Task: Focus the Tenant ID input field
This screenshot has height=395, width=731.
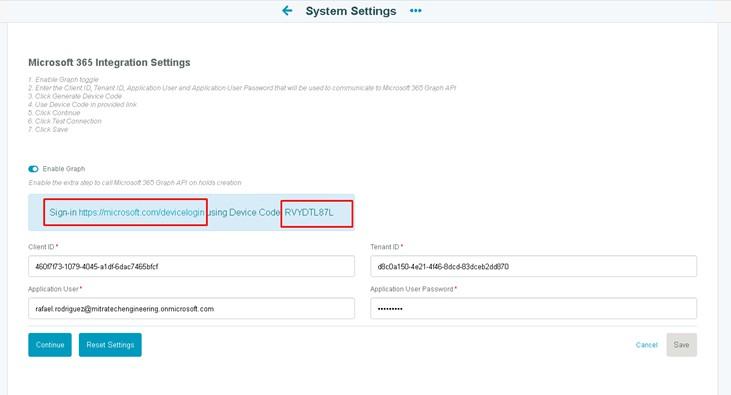Action: (x=533, y=266)
